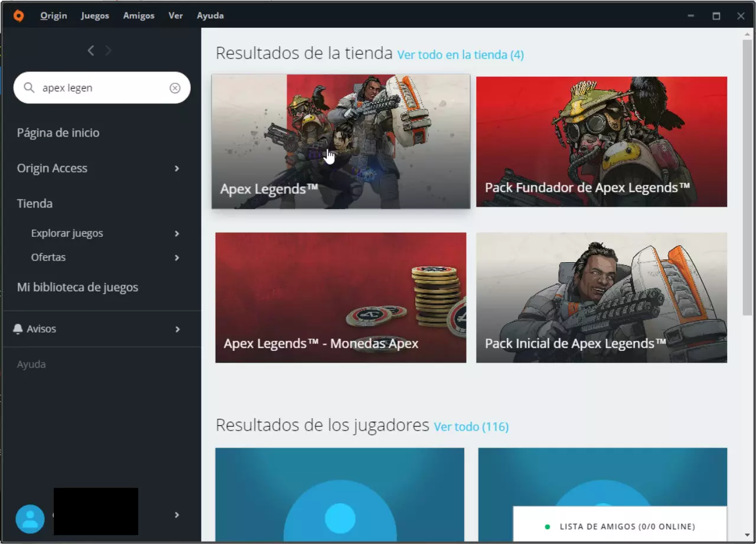Click the user profile avatar
Image resolution: width=756 pixels, height=544 pixels.
(x=30, y=519)
